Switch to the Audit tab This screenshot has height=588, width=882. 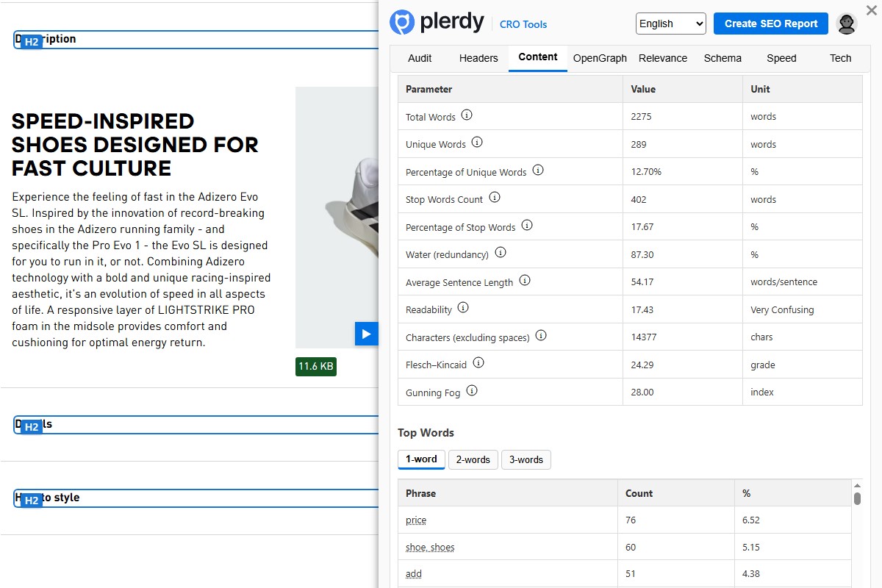pyautogui.click(x=420, y=58)
